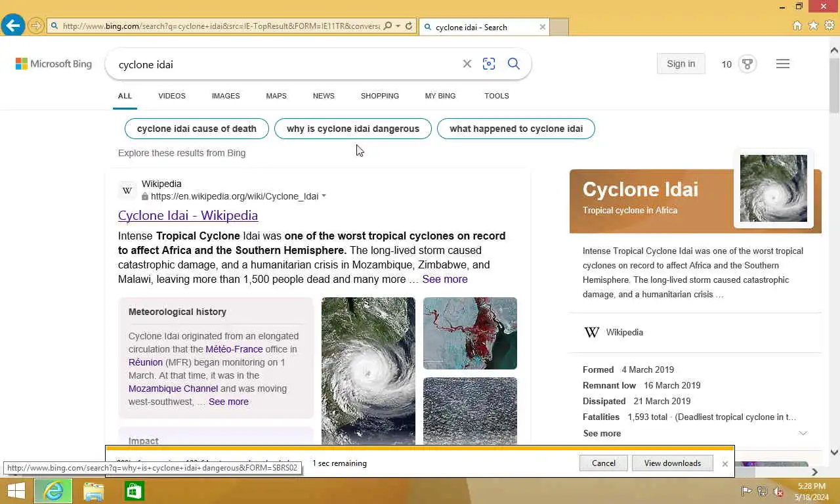840x504 pixels.
Task: Open Microsoft Rewards trophy icon
Action: pos(747,64)
